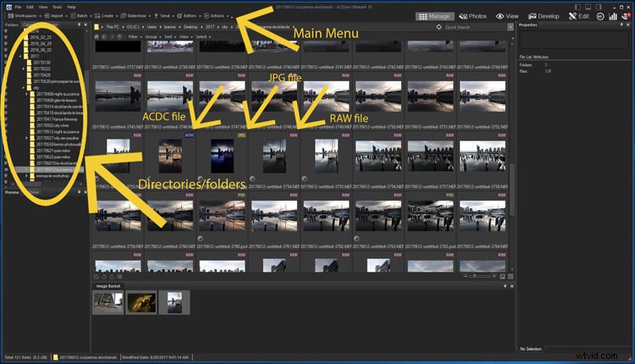The width and height of the screenshot is (635, 364).
Task: Open the Workspaces dropdown in toolbar
Action: pyautogui.click(x=24, y=16)
